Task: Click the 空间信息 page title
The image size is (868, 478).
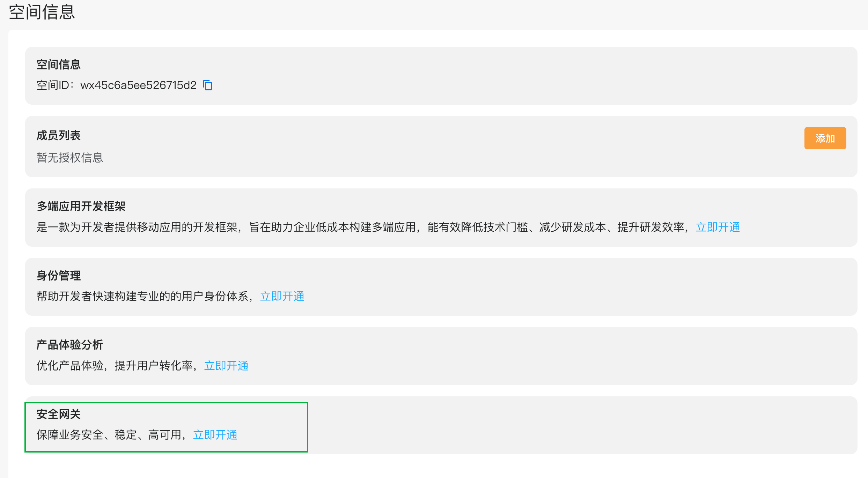Action: point(42,12)
